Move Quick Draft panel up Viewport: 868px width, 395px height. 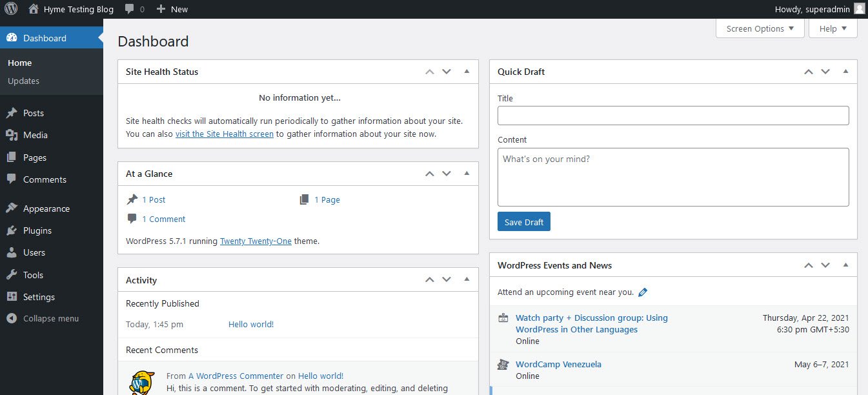click(809, 72)
